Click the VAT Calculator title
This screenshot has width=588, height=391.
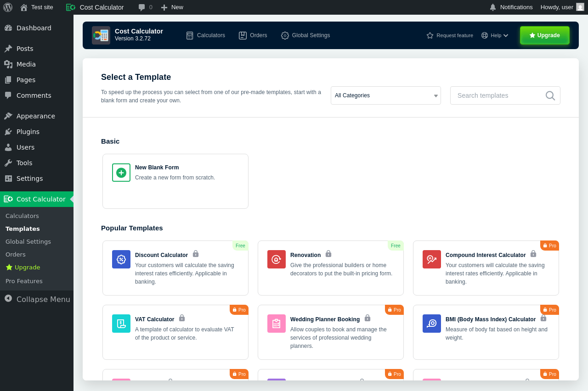[x=154, y=319]
